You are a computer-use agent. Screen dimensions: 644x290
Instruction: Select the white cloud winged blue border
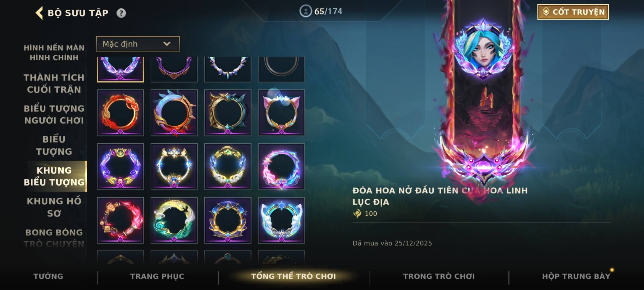281,220
